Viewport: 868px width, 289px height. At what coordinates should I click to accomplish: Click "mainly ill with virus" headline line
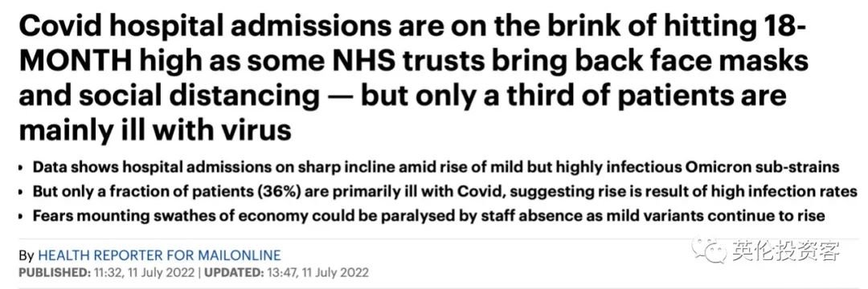tap(155, 132)
